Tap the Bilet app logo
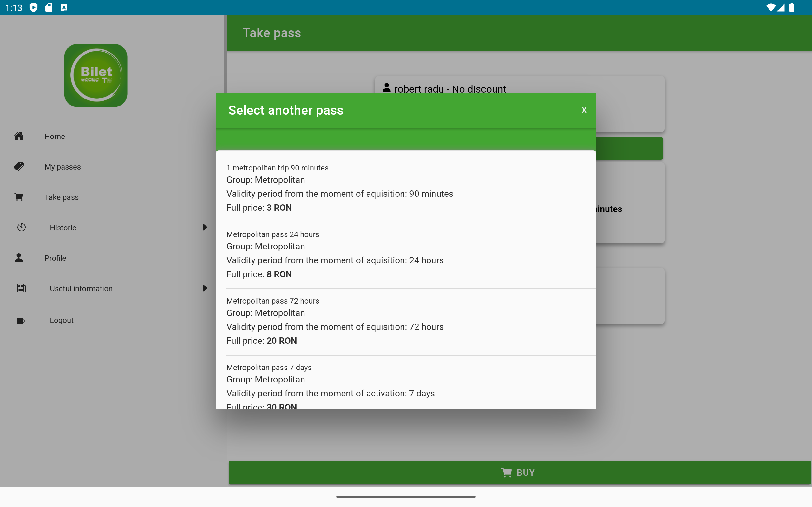 [95, 75]
